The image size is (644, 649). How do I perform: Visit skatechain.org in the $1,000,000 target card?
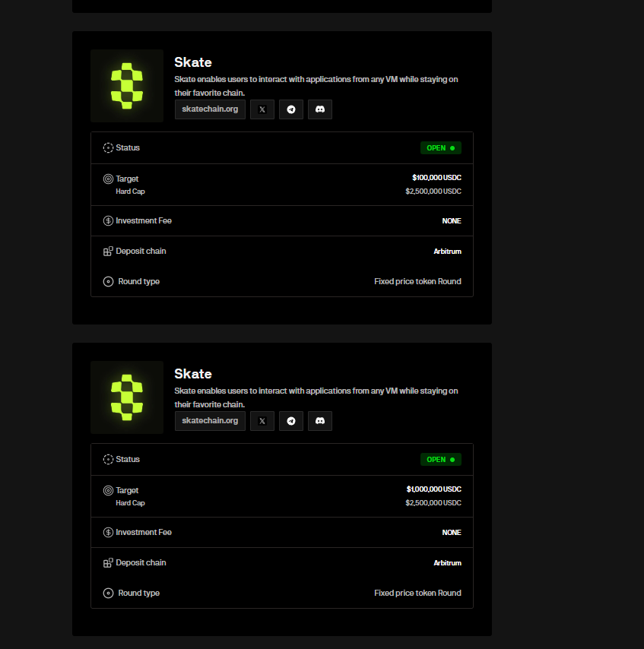tap(210, 421)
